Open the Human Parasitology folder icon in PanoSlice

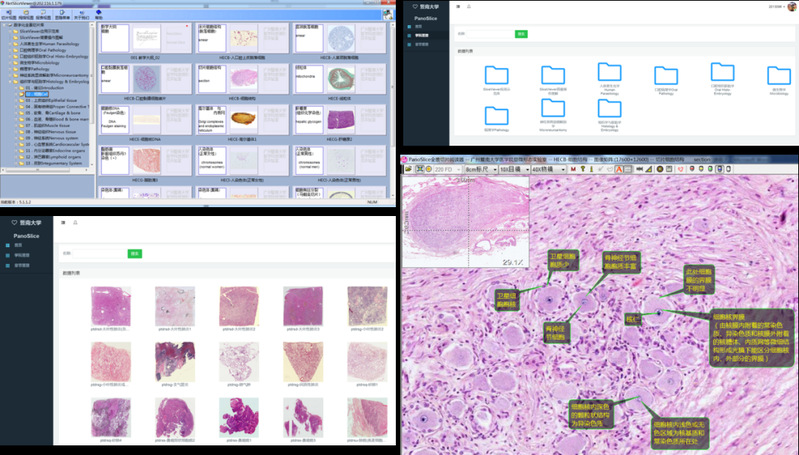(x=609, y=73)
